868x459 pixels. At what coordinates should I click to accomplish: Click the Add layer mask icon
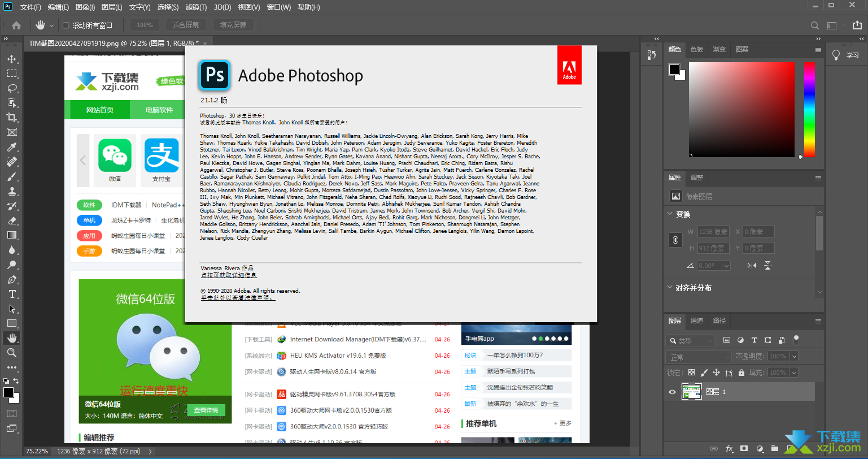(744, 449)
